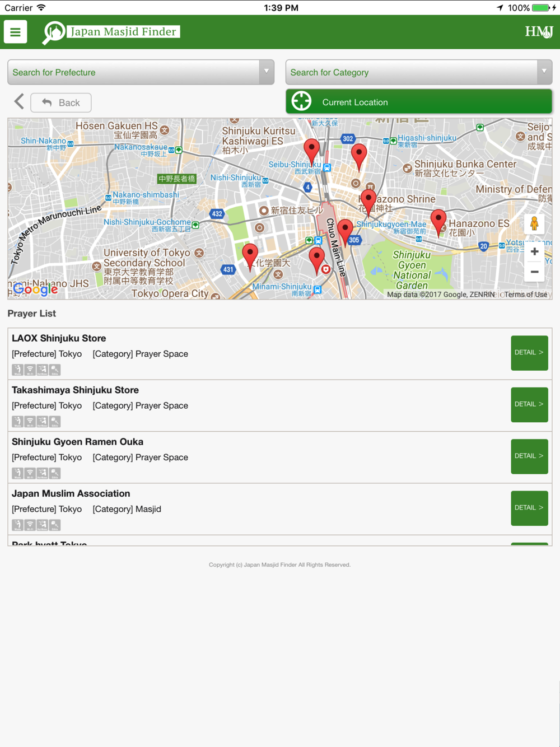This screenshot has height=747, width=560.
Task: Open details for LAOX Shinjuku Store
Action: (529, 353)
